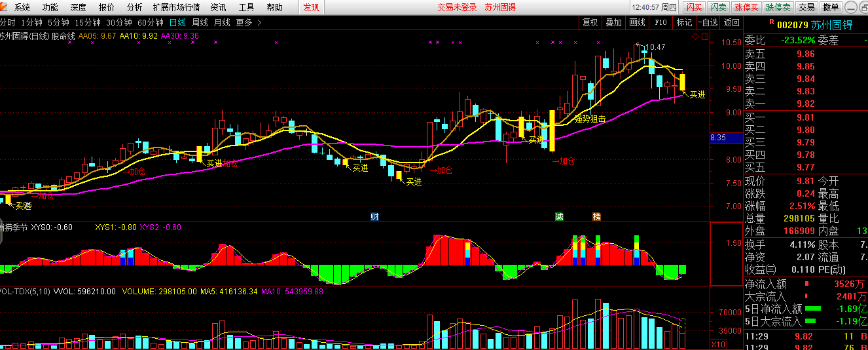Switch to the 周线 weekly chart tab

coord(200,22)
